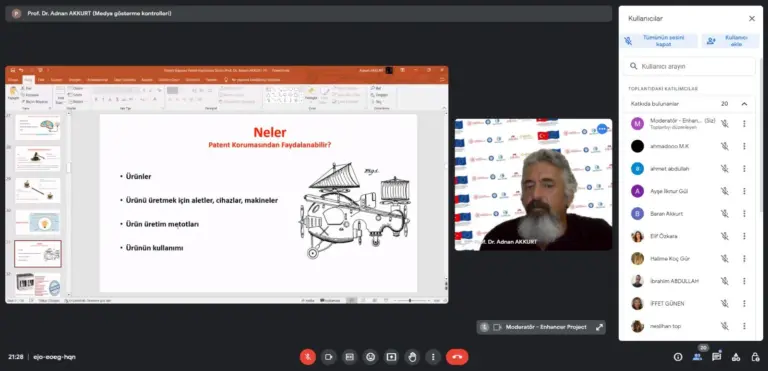Click mic icon beside İFFET GÜNEN
The width and height of the screenshot is (768, 371).
pyautogui.click(x=724, y=303)
